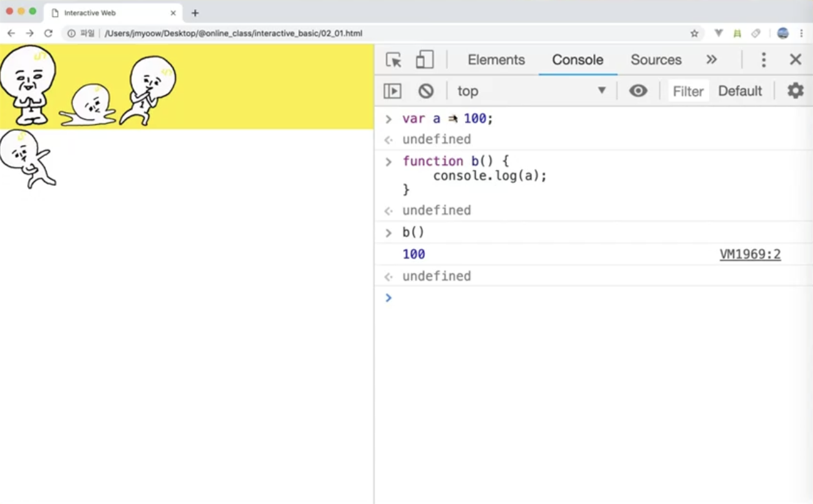Open a new browser tab
The image size is (813, 504).
click(x=195, y=13)
